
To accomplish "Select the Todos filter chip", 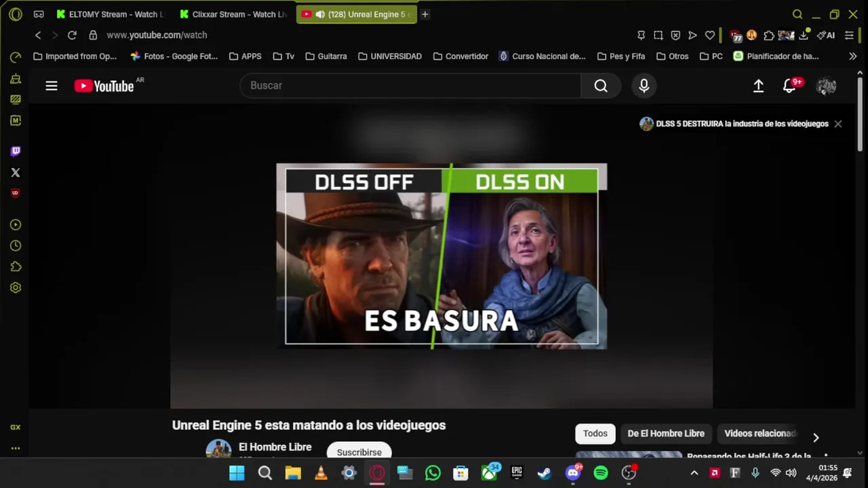I will (x=595, y=434).
